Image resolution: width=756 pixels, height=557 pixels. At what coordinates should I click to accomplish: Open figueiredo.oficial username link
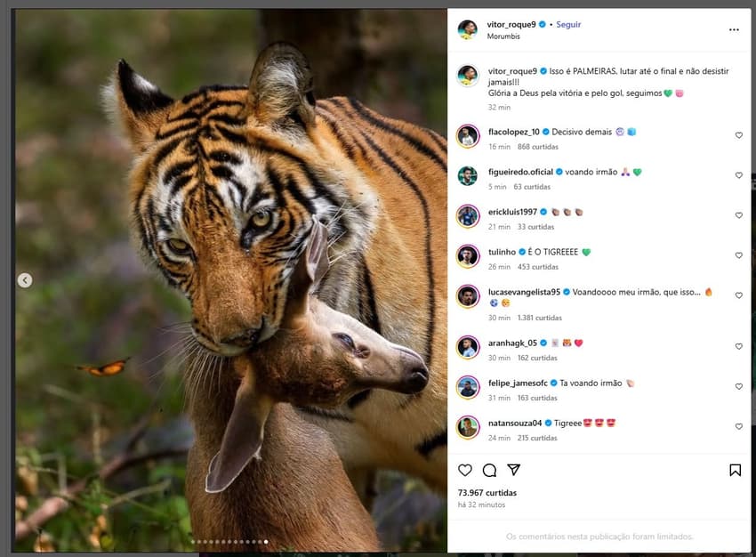(x=520, y=172)
